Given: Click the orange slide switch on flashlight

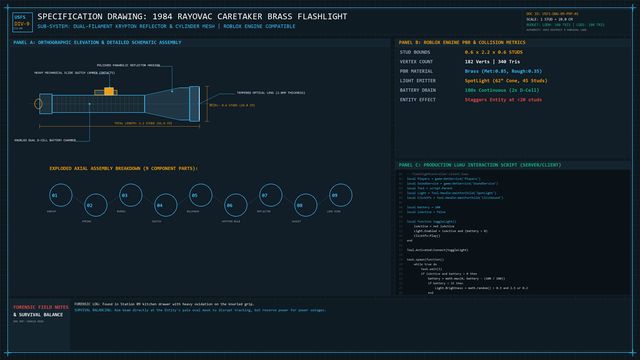Looking at the screenshot, I should [x=109, y=91].
